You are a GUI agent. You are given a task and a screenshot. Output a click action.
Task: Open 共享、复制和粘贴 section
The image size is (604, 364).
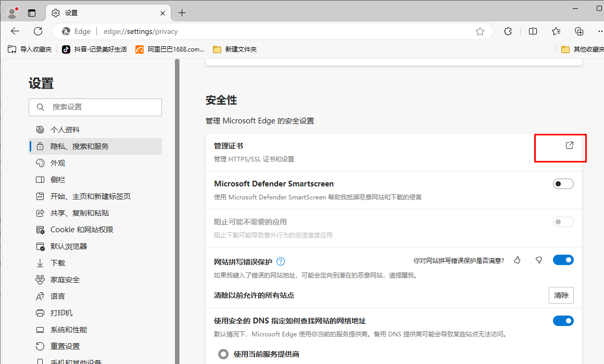pos(95,213)
